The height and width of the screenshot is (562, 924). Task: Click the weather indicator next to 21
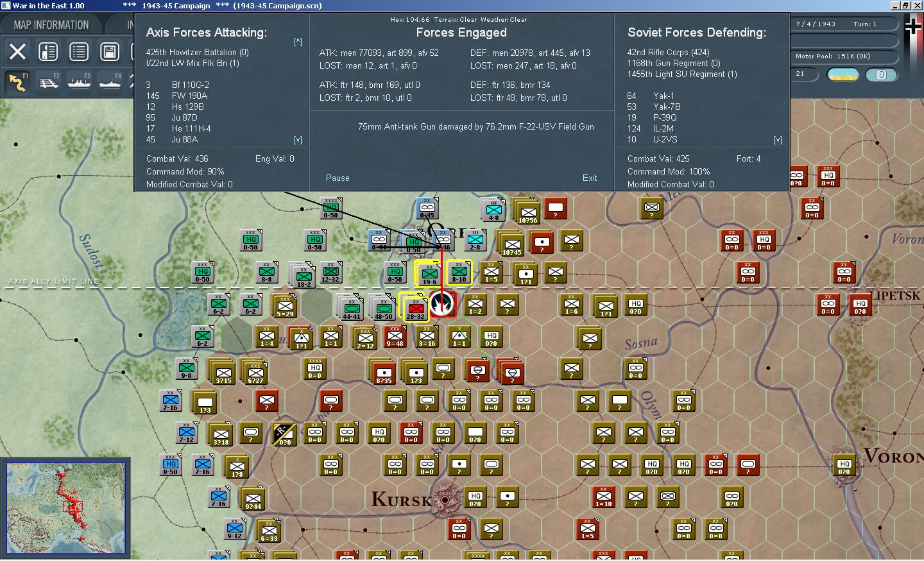[843, 74]
